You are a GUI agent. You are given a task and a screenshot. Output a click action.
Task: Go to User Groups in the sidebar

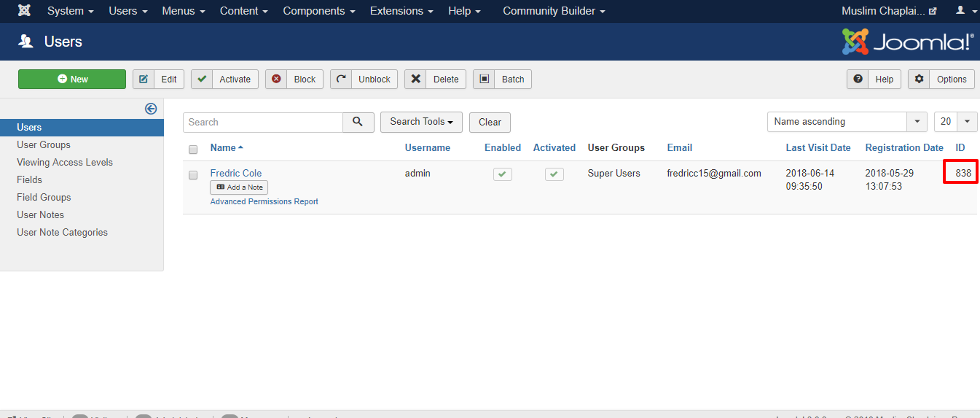(x=44, y=145)
